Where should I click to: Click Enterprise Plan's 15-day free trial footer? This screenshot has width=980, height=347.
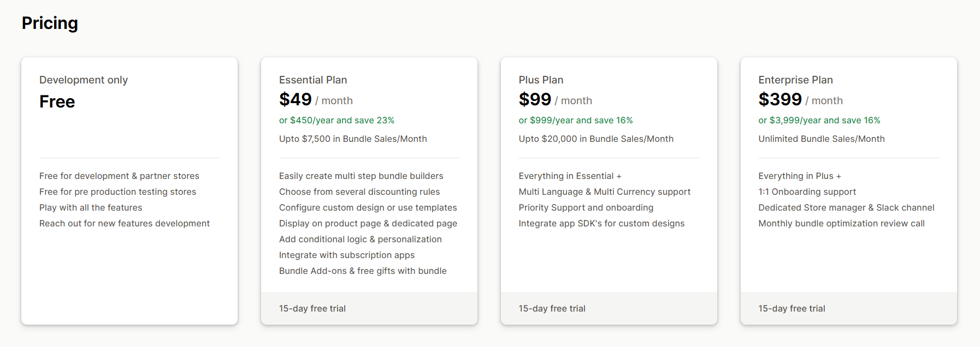[x=849, y=308]
